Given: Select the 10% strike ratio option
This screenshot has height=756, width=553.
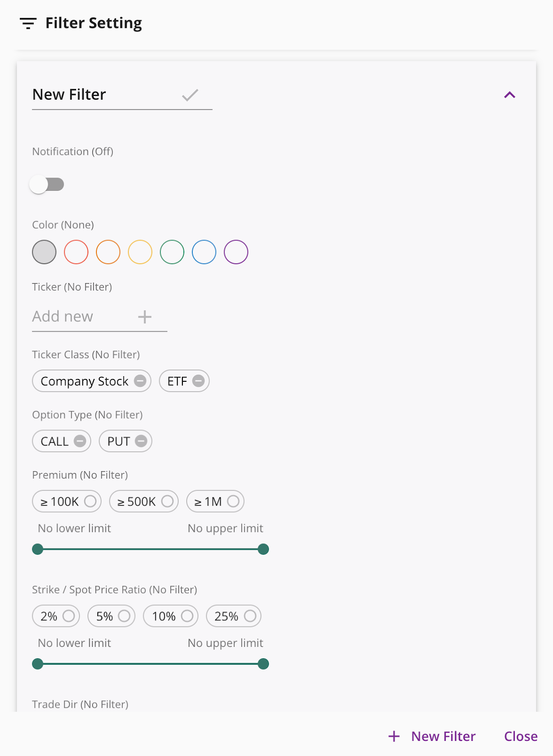Looking at the screenshot, I should 171,616.
